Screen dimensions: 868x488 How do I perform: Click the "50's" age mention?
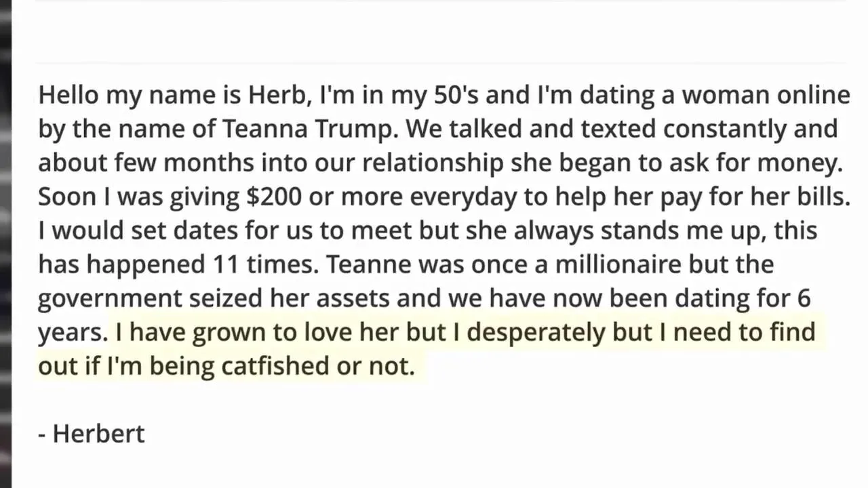pyautogui.click(x=456, y=95)
